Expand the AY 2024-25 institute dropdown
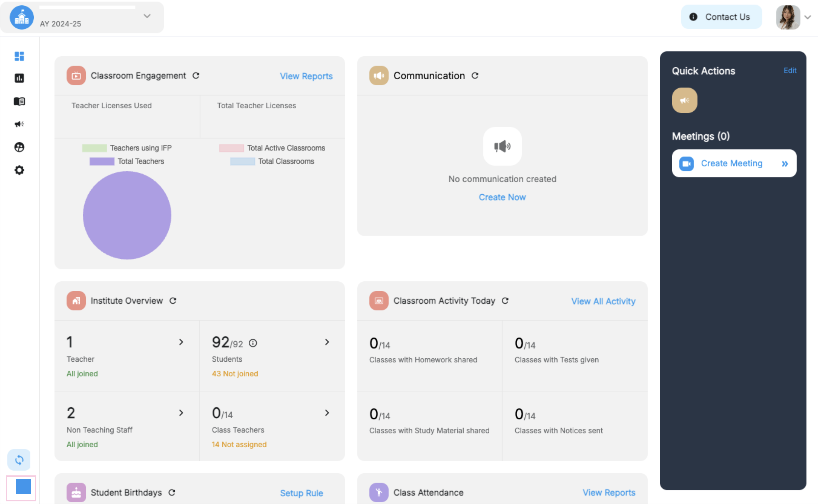 (x=147, y=16)
